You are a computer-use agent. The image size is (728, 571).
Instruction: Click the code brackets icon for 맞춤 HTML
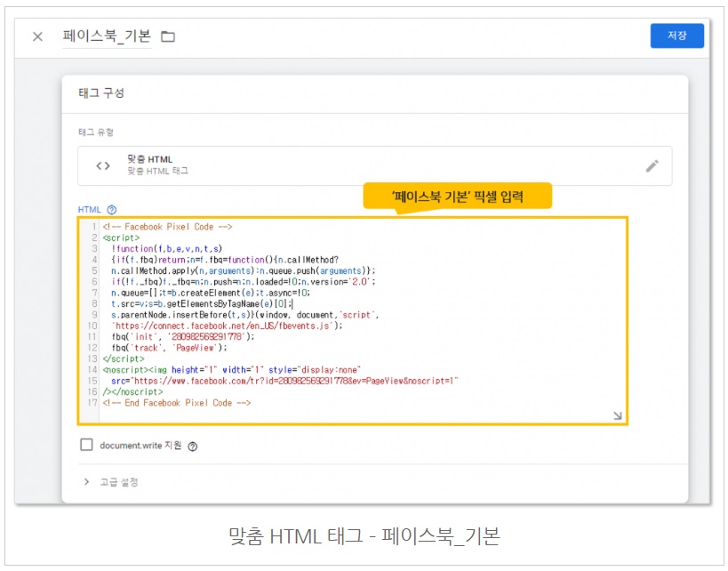pos(103,165)
